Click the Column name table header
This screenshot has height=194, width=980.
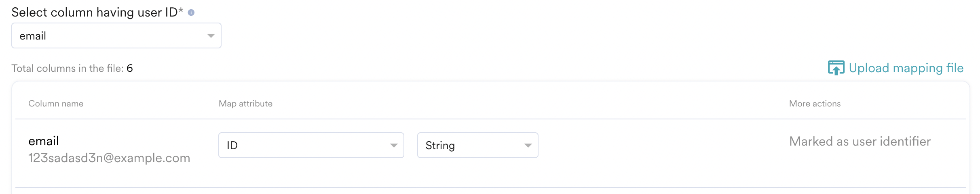point(56,104)
